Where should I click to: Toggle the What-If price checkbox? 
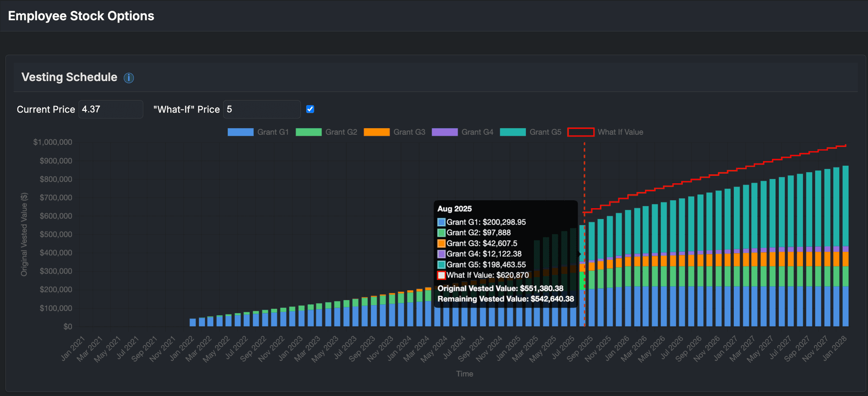coord(310,109)
